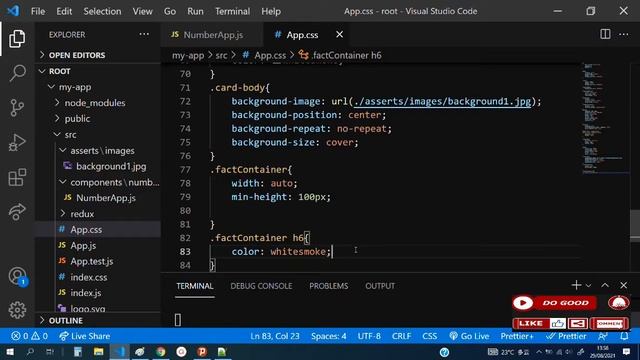The image size is (640, 360).
Task: Switch to the DEBUG CONSOLE panel tab
Action: click(261, 286)
